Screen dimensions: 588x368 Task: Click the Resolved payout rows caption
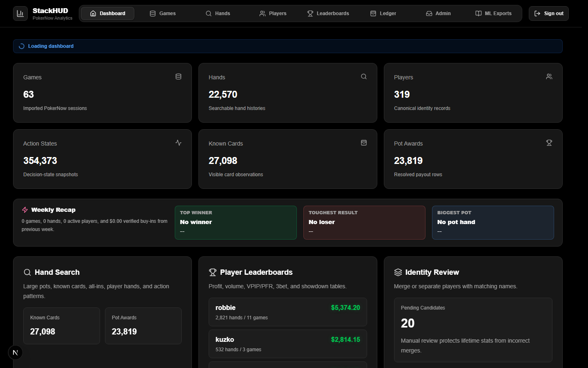point(418,175)
